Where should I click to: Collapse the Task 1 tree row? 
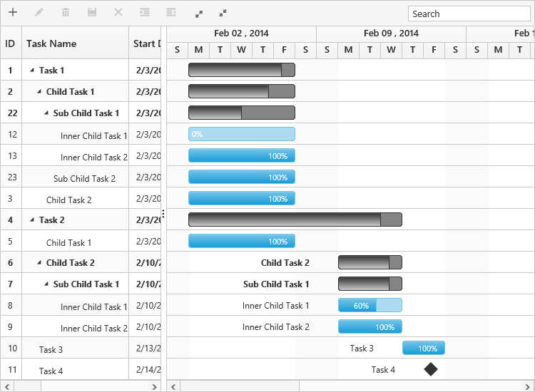(31, 71)
